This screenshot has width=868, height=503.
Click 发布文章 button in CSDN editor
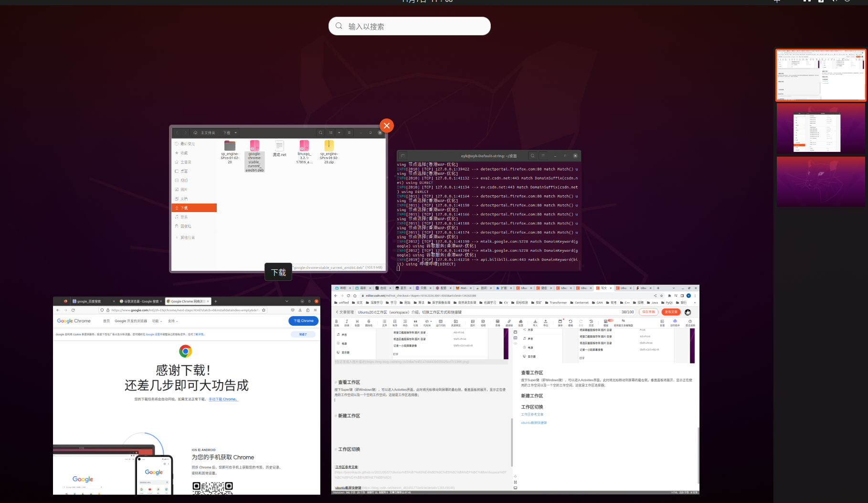coord(671,312)
